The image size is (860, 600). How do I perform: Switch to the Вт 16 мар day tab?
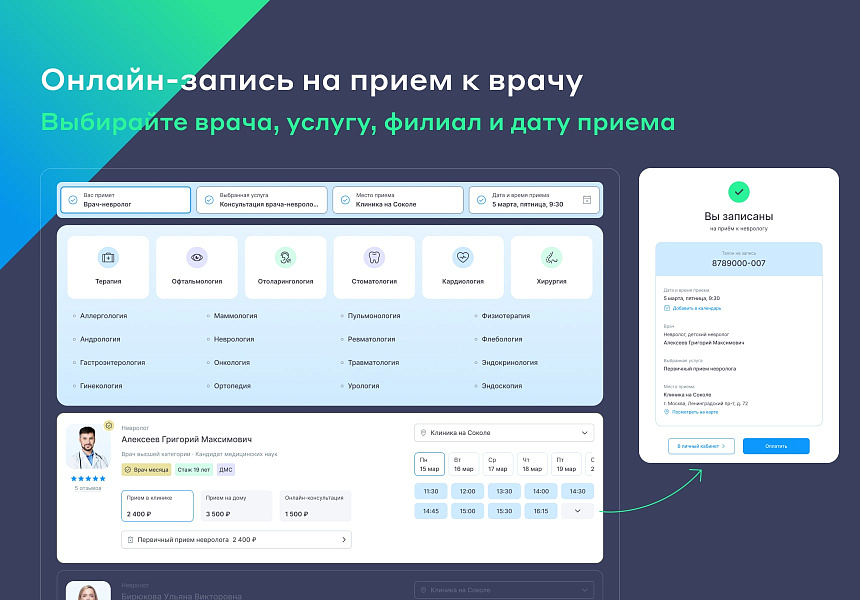(465, 464)
